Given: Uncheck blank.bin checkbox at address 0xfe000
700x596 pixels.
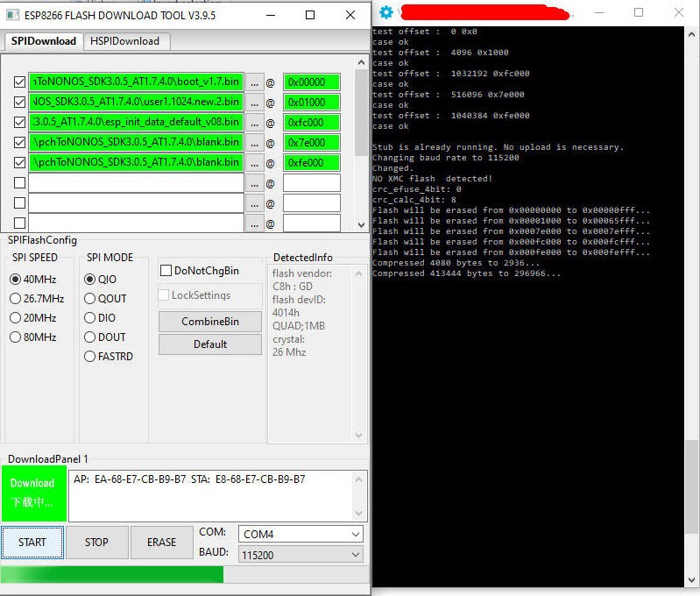Looking at the screenshot, I should pos(19,162).
